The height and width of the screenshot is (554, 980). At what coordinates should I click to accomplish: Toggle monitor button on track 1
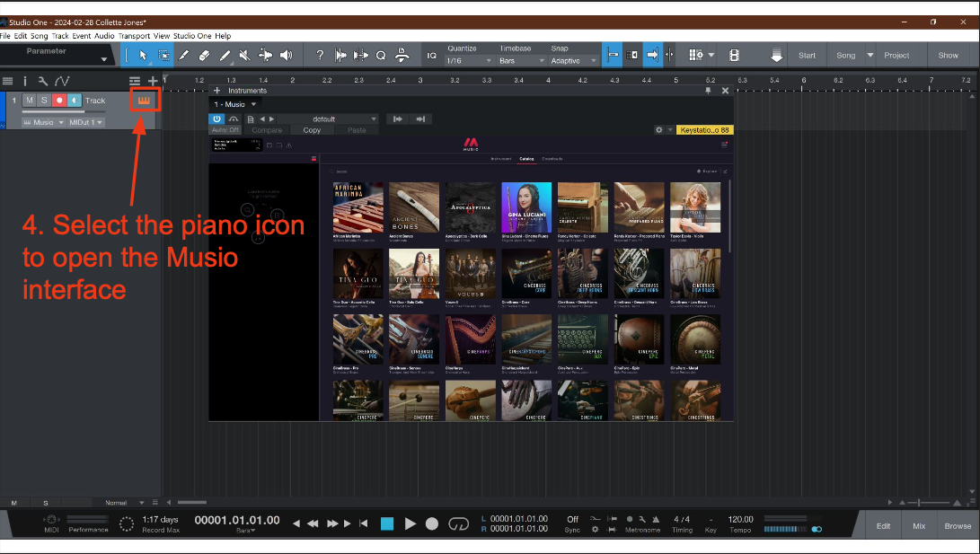coord(75,100)
